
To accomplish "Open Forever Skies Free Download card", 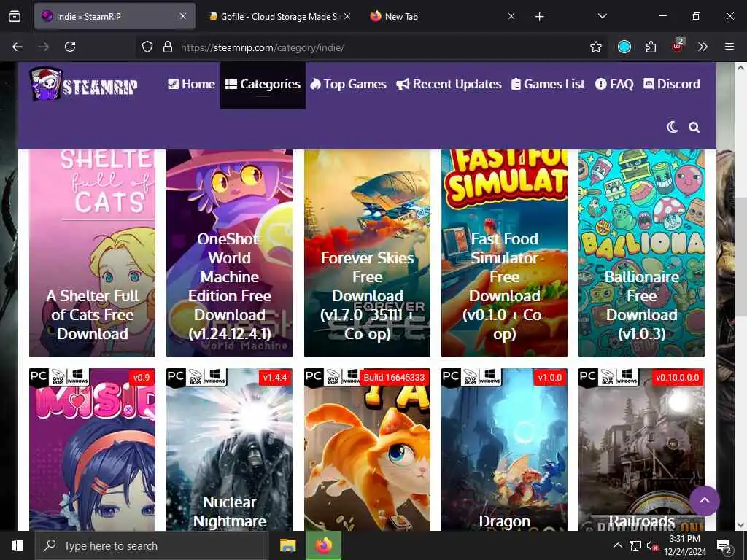I will (368, 253).
